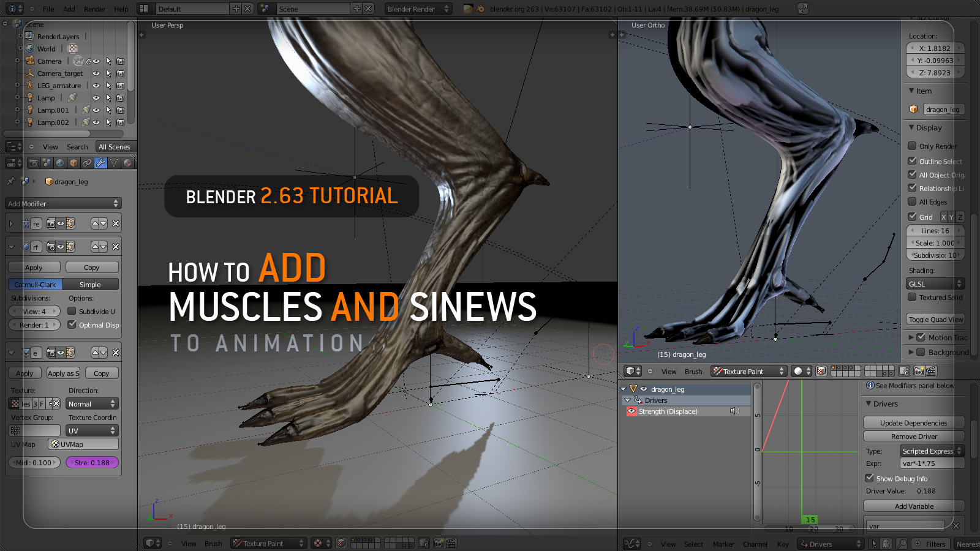980x551 pixels.
Task: Click the Expr field 'var*-1*.75'
Action: point(932,463)
